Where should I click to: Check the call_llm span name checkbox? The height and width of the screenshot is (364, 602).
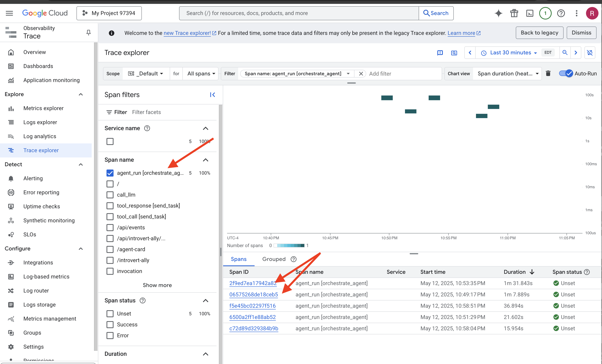coord(110,195)
